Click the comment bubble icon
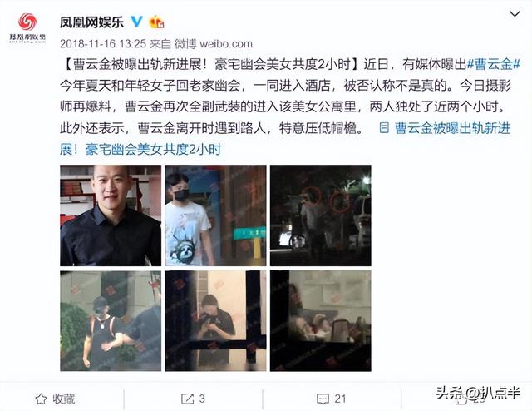 [x=323, y=399]
